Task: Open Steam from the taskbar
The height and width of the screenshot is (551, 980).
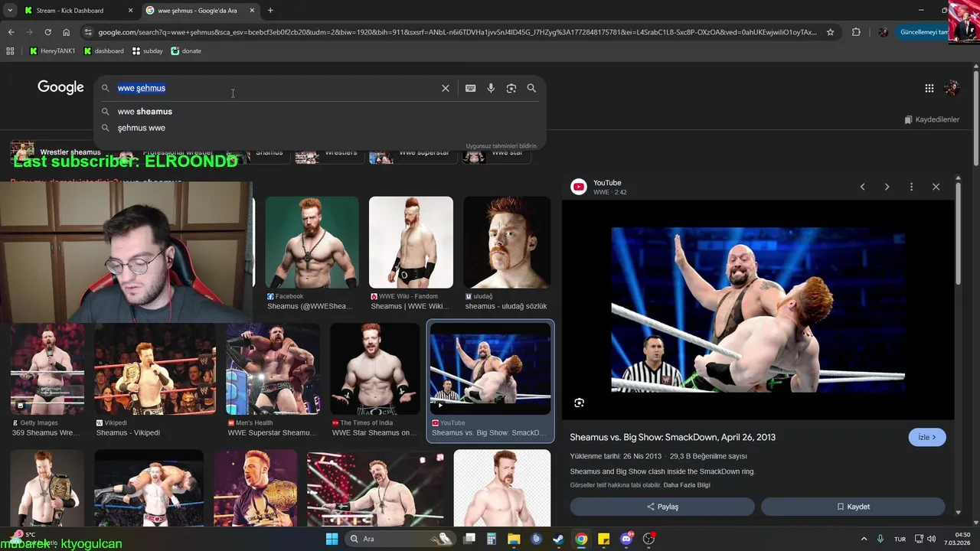Action: click(x=559, y=539)
